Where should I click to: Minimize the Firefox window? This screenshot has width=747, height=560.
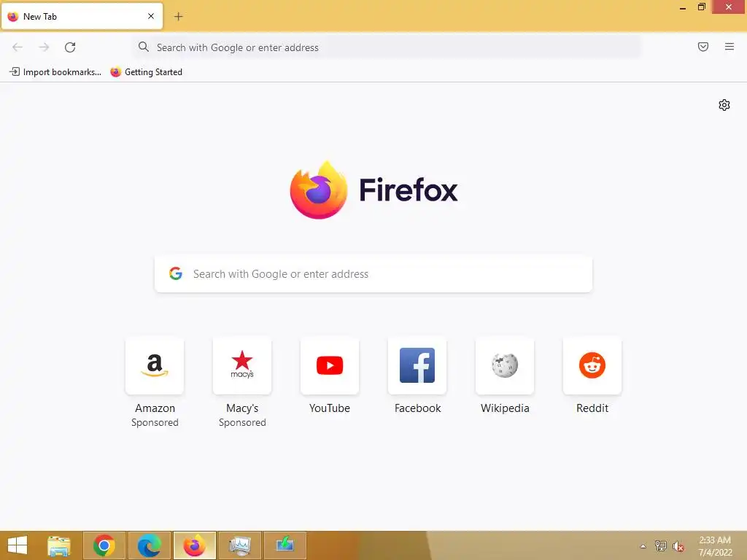tap(683, 7)
